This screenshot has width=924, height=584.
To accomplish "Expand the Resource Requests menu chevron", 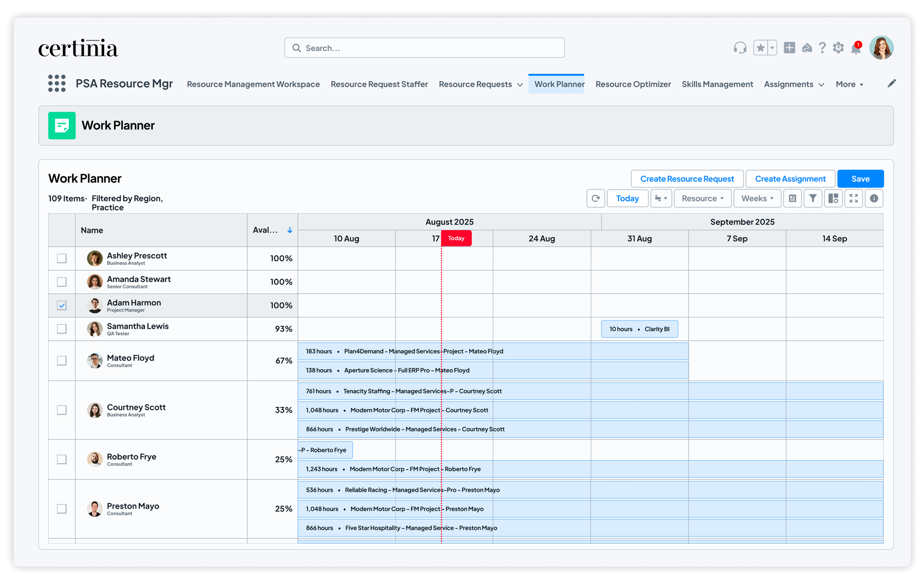I will coord(520,84).
